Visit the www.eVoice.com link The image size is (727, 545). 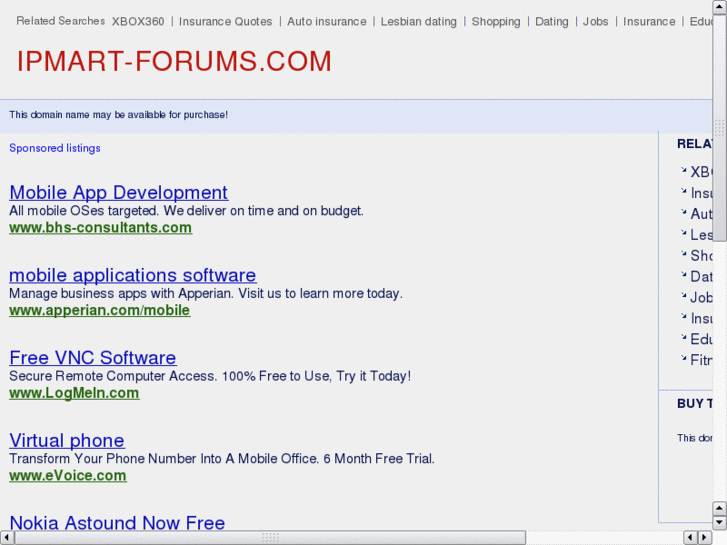68,475
